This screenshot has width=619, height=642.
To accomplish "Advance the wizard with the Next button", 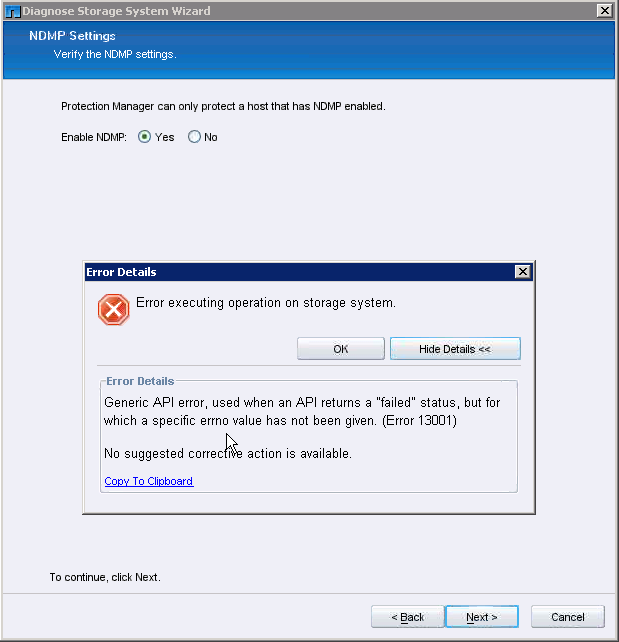I will pos(482,617).
